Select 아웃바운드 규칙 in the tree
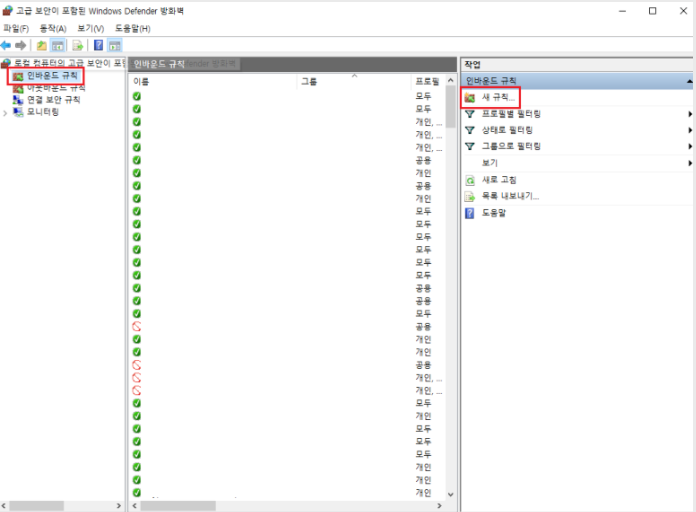 click(x=55, y=88)
